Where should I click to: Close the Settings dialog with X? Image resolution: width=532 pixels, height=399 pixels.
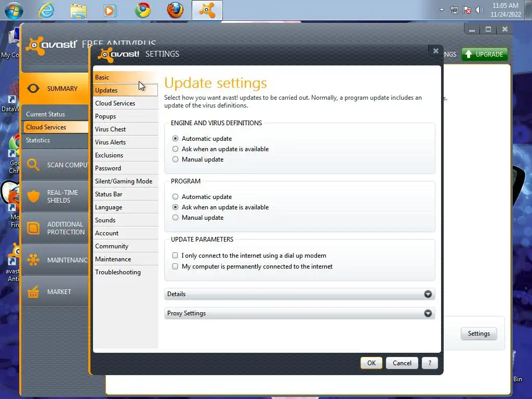436,51
